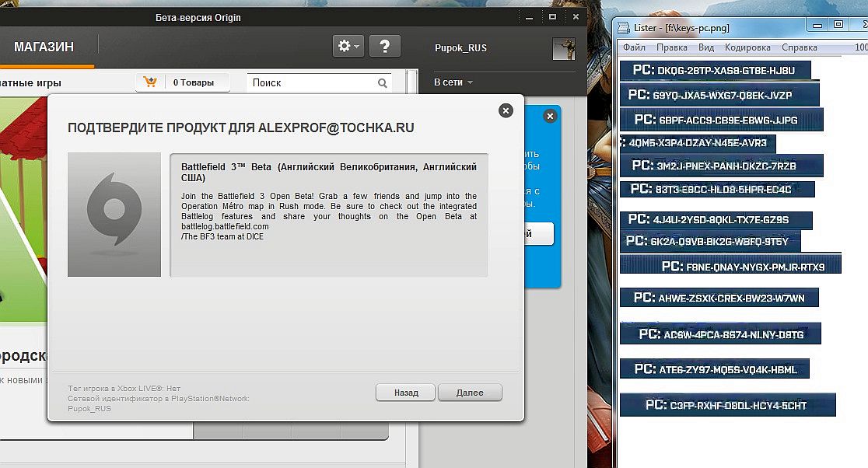The width and height of the screenshot is (868, 468).
Task: Click the question mark help button in Origin
Action: [385, 46]
